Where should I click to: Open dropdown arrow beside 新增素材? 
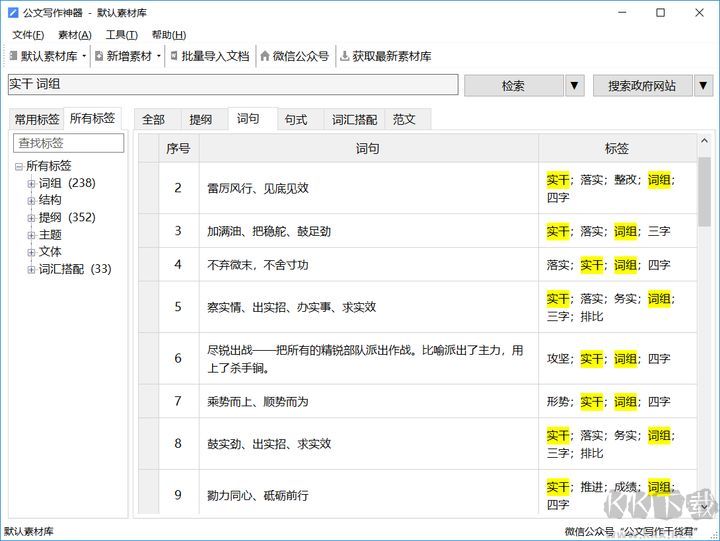[158, 57]
